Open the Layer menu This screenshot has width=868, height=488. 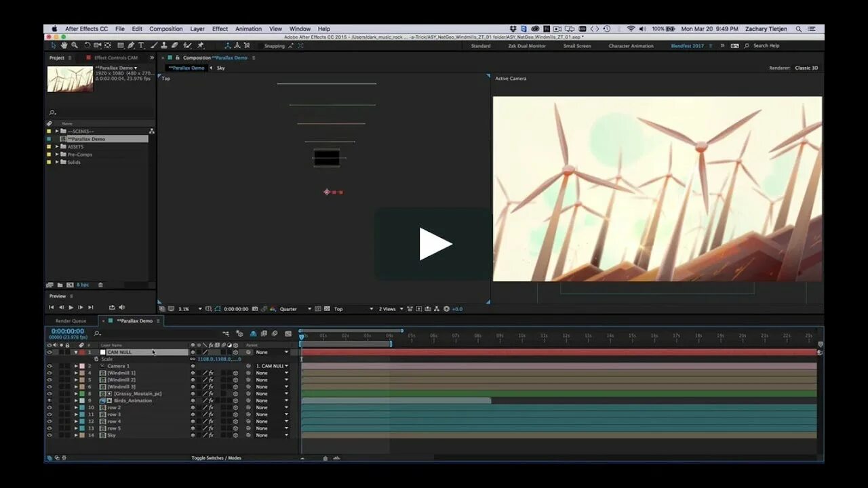pyautogui.click(x=197, y=29)
